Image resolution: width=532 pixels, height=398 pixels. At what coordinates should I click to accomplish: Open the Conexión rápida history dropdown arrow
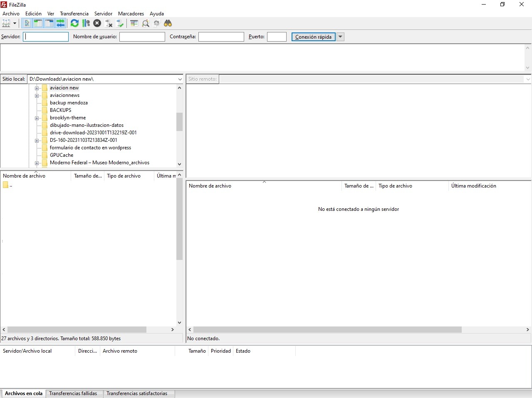(x=340, y=37)
